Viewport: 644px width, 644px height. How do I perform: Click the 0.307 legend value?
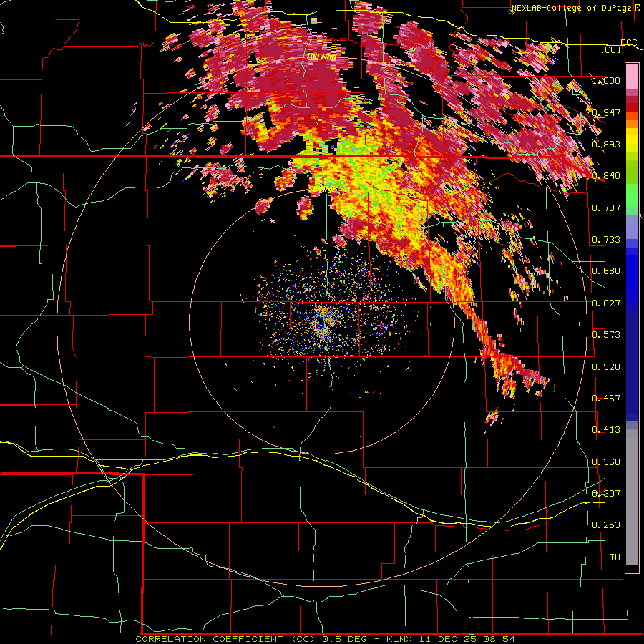pos(606,493)
